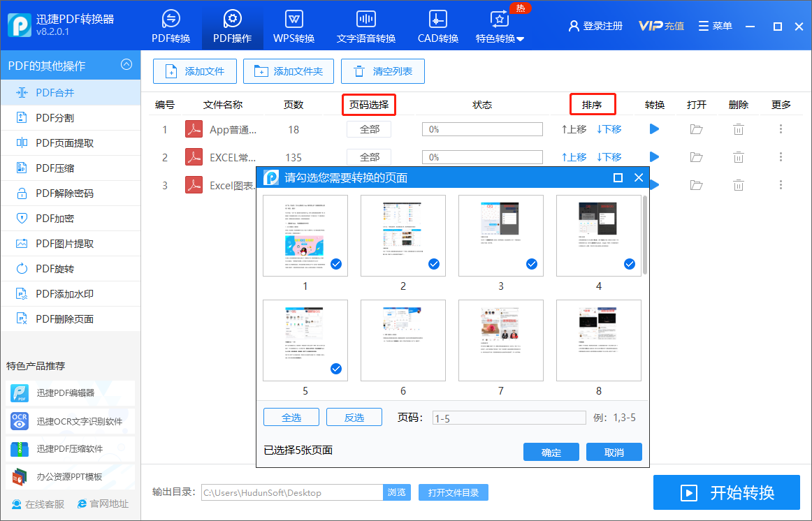
Task: Open folder icon for row 3
Action: pos(697,184)
